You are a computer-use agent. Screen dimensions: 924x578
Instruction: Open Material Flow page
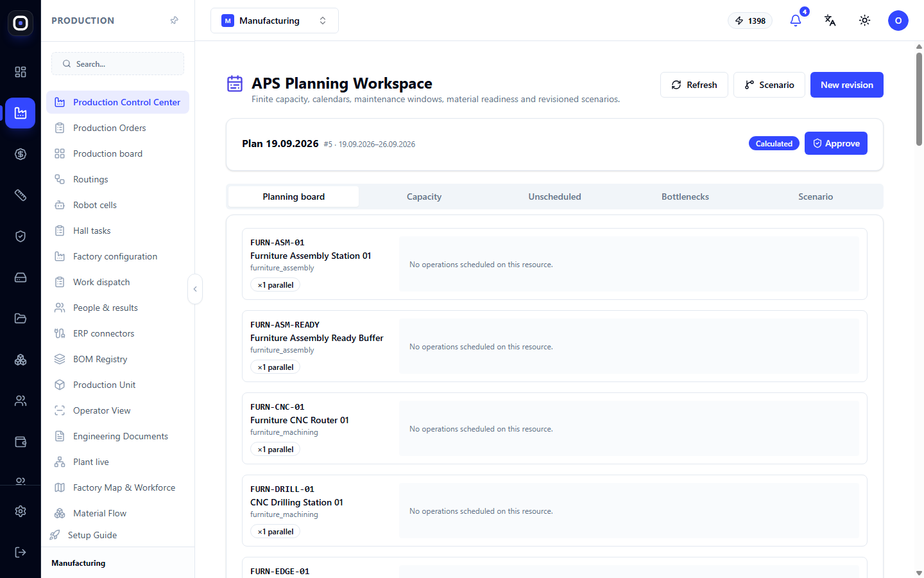[x=117, y=513]
